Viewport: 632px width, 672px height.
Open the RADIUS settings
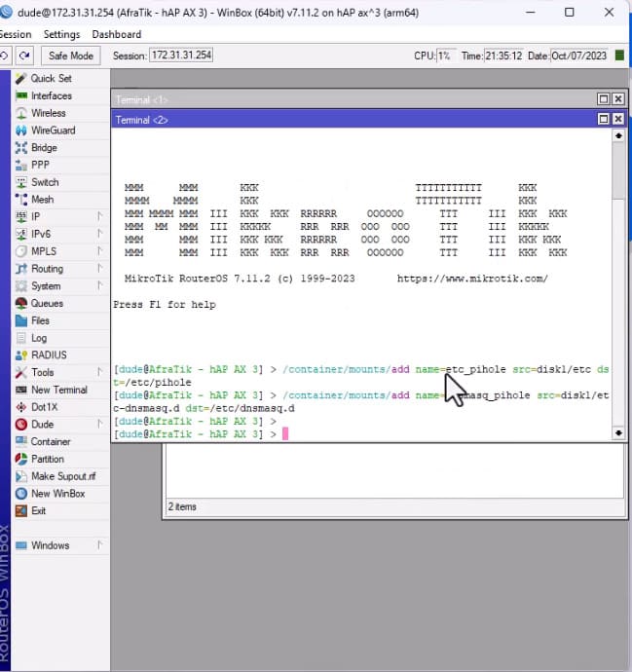pos(49,355)
